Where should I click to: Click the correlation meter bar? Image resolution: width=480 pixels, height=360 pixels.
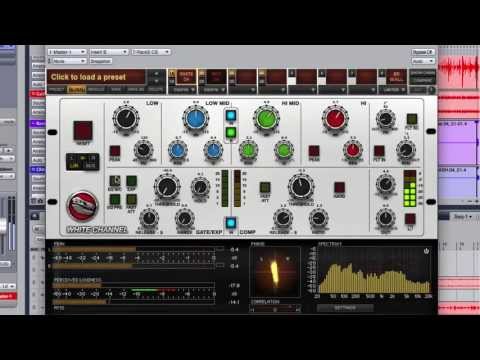point(275,309)
